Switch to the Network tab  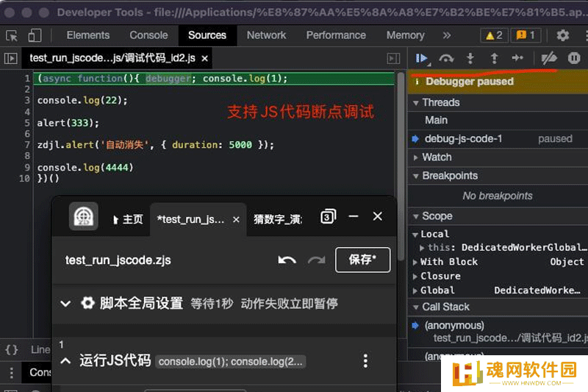click(266, 35)
